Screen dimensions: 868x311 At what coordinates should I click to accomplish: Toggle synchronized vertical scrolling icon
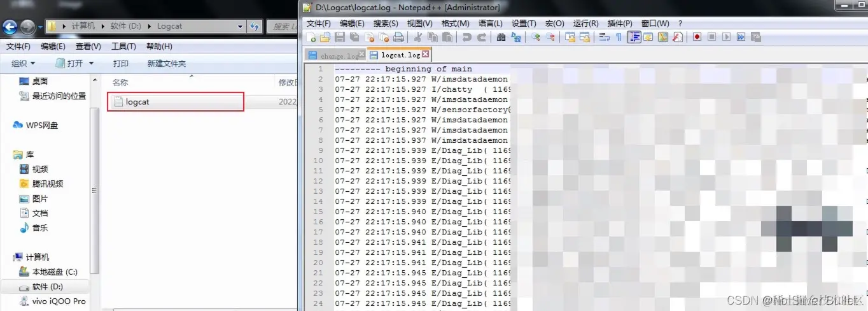(x=570, y=37)
